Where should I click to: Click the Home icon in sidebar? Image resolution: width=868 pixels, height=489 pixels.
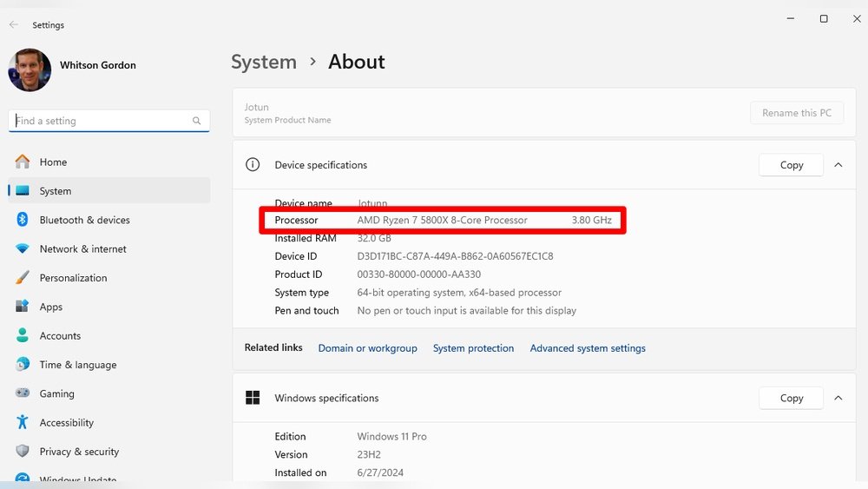coord(23,162)
